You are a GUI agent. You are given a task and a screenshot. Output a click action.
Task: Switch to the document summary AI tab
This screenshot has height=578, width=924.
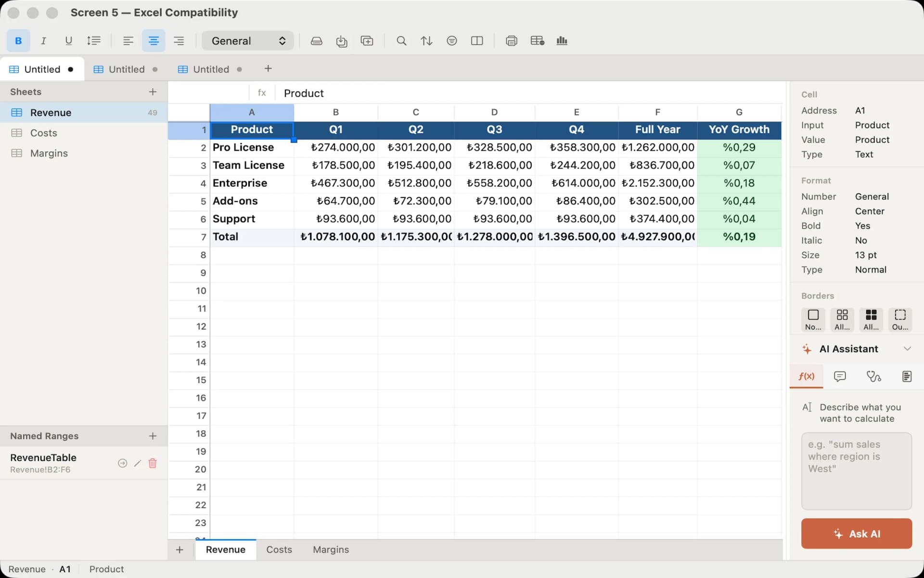(x=907, y=376)
